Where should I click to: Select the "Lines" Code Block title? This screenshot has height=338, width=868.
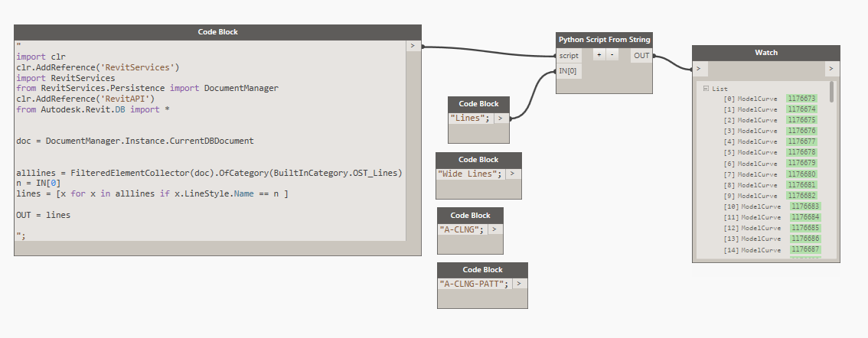point(479,104)
